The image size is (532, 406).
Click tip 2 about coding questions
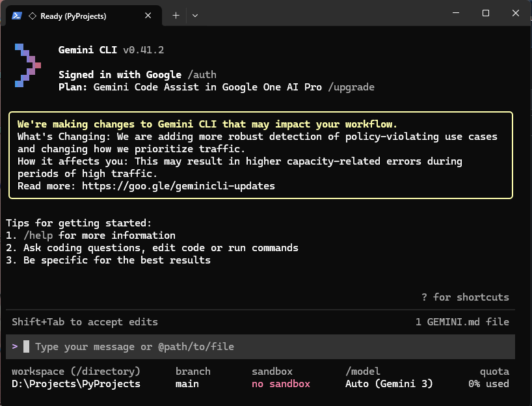[x=152, y=248]
